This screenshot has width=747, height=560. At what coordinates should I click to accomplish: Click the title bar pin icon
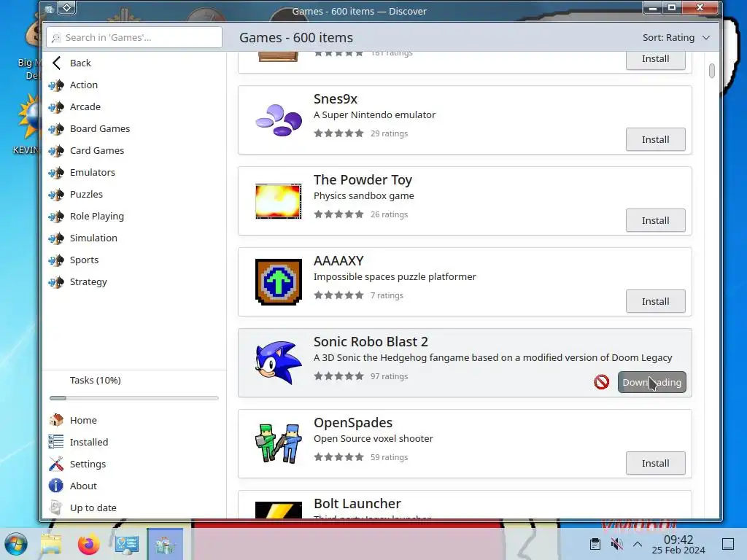(x=66, y=7)
